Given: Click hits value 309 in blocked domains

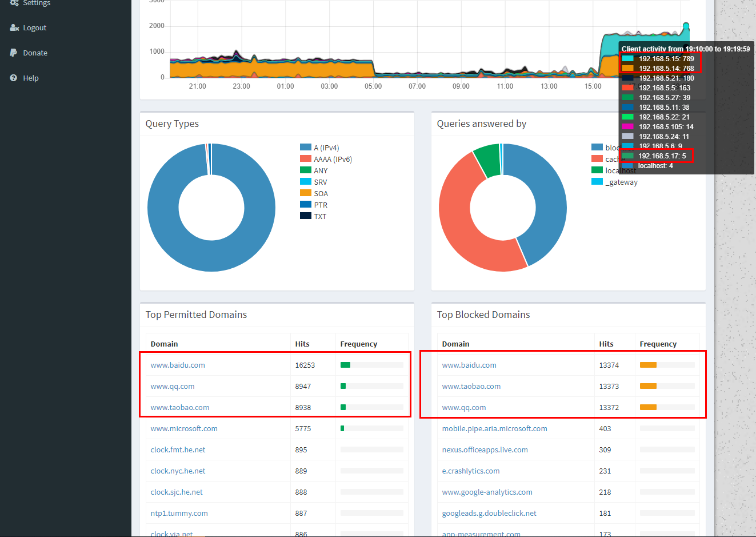Looking at the screenshot, I should tap(605, 450).
